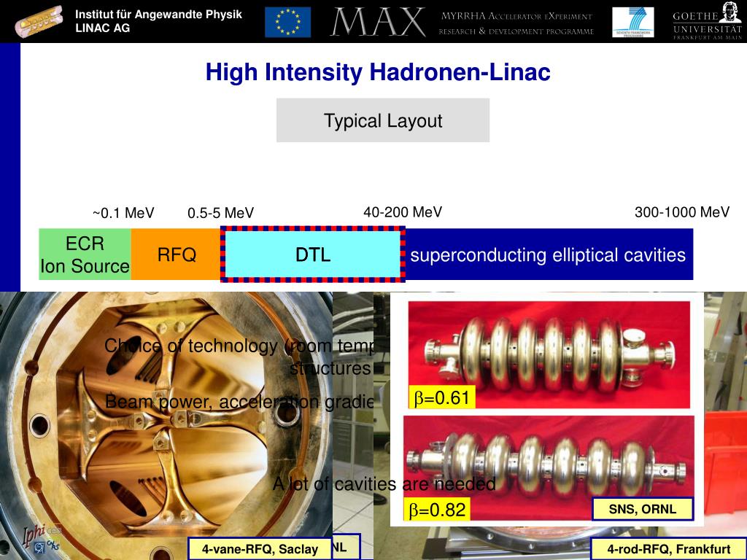Click the 4-vane RFQ interior photo
This screenshot has width=747, height=560.
pos(166,426)
